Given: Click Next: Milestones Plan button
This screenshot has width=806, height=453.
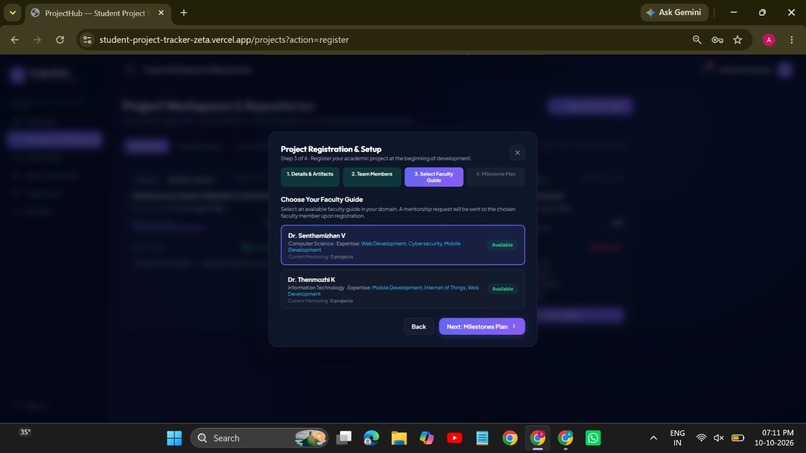Looking at the screenshot, I should [482, 327].
